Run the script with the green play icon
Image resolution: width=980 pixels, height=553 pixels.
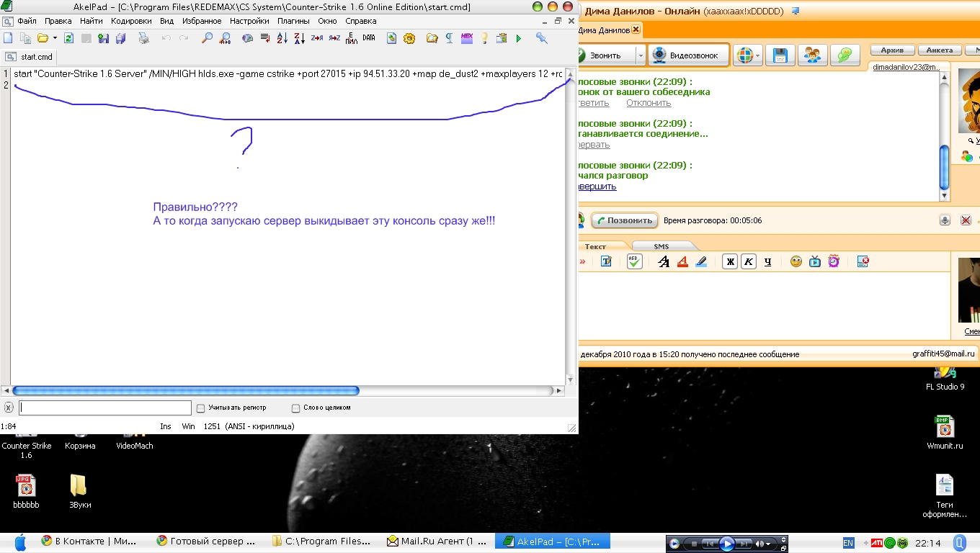(x=519, y=38)
